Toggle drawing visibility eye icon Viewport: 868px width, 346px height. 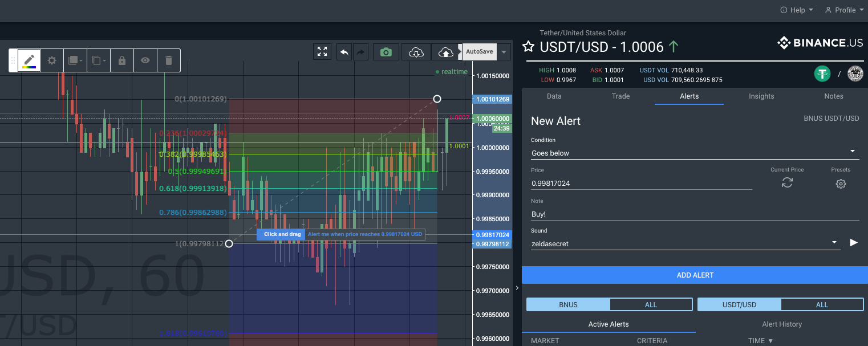[x=145, y=60]
